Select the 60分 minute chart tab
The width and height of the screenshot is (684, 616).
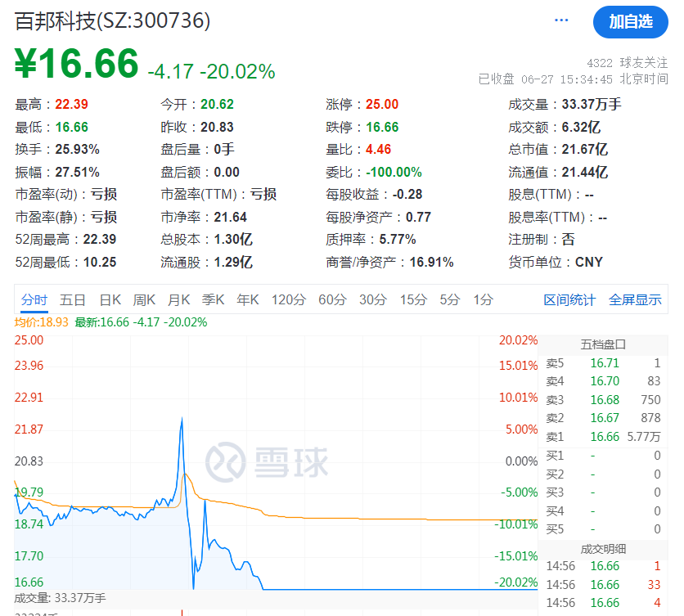(332, 300)
